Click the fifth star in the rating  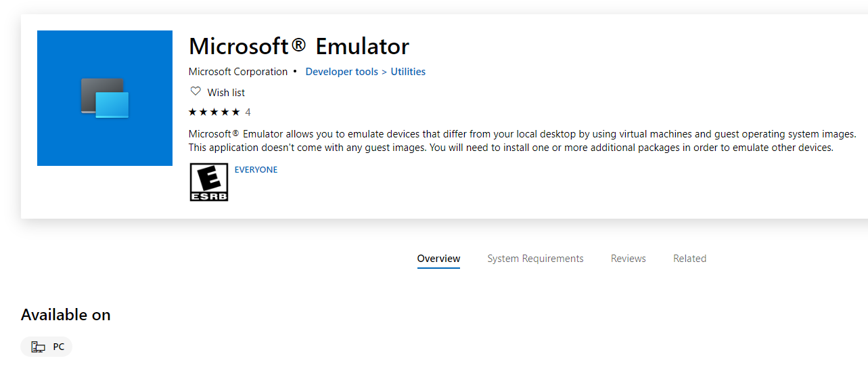point(235,112)
